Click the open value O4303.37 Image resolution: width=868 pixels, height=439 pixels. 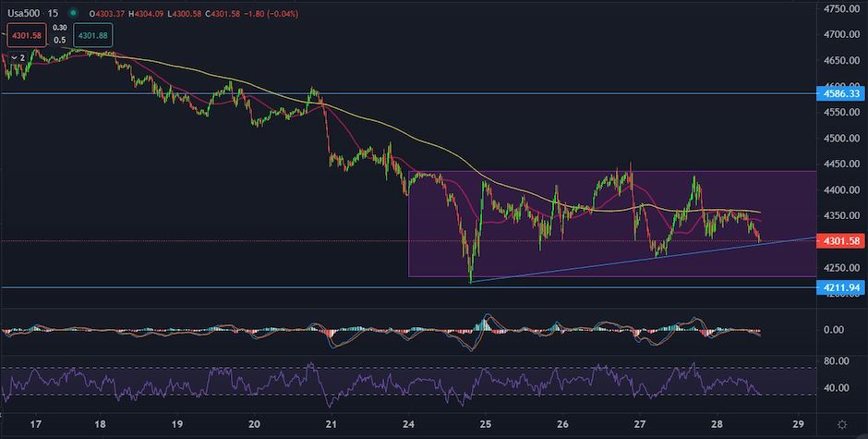click(x=107, y=14)
